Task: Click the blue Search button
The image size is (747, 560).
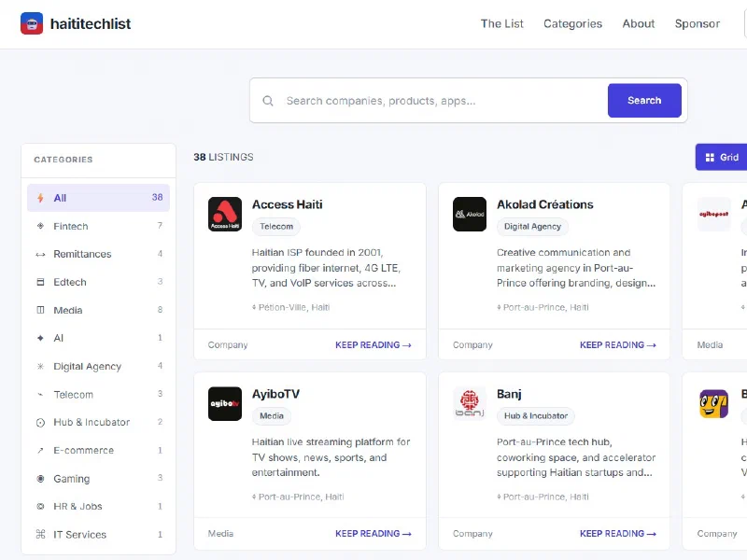Action: point(644,101)
